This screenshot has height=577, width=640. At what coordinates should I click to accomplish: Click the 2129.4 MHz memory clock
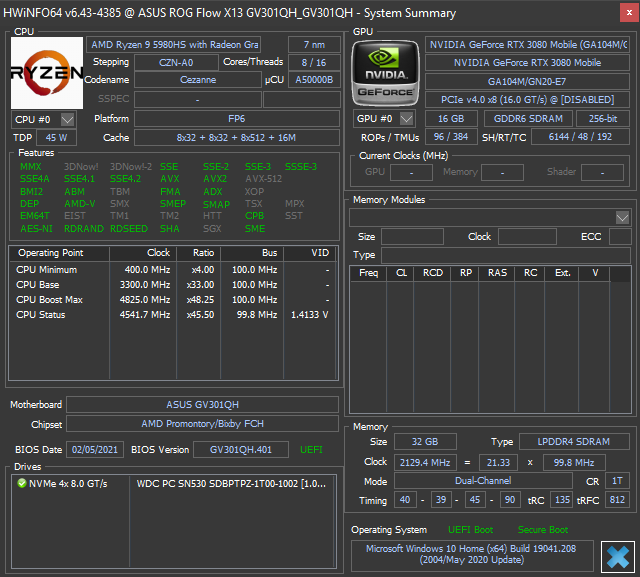point(425,462)
